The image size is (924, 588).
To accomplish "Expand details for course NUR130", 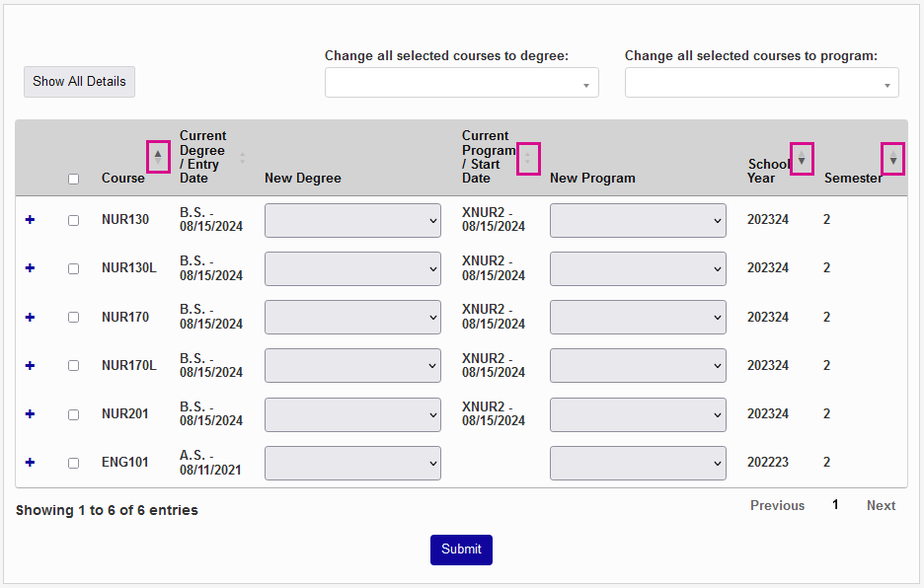I will (29, 220).
